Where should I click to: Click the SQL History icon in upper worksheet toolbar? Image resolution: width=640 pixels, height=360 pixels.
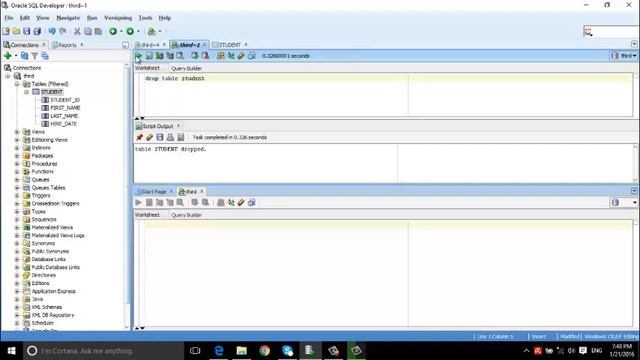[x=251, y=56]
